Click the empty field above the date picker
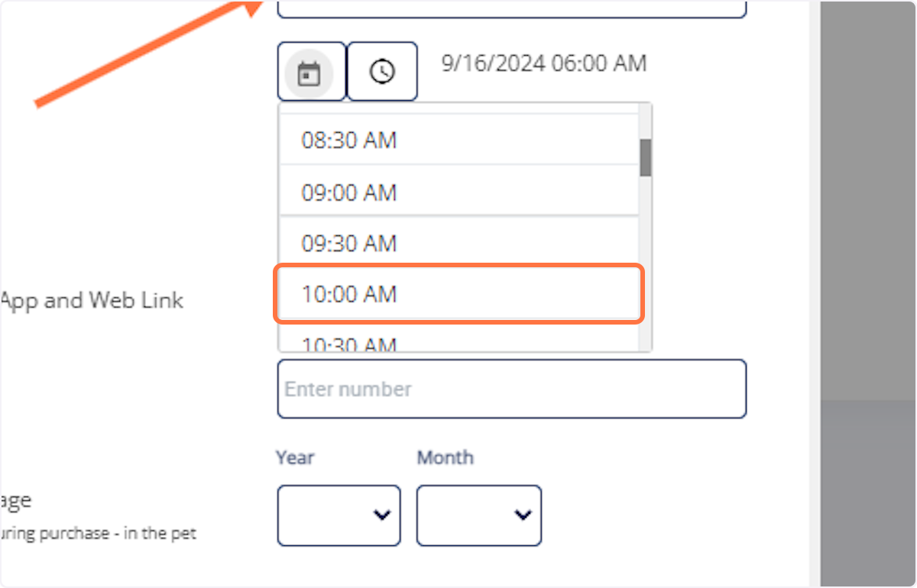This screenshot has height=588, width=917. click(511, 6)
